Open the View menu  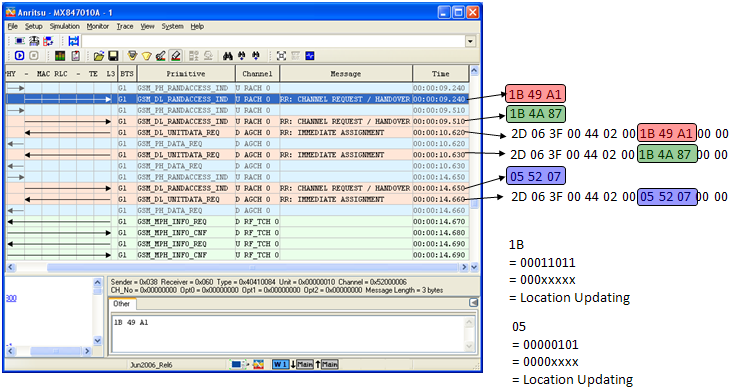click(147, 27)
